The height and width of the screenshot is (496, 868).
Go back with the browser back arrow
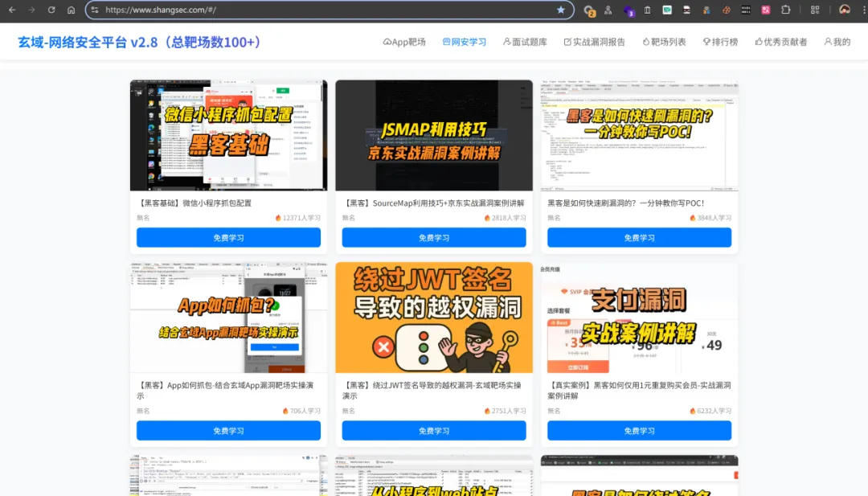click(x=11, y=10)
